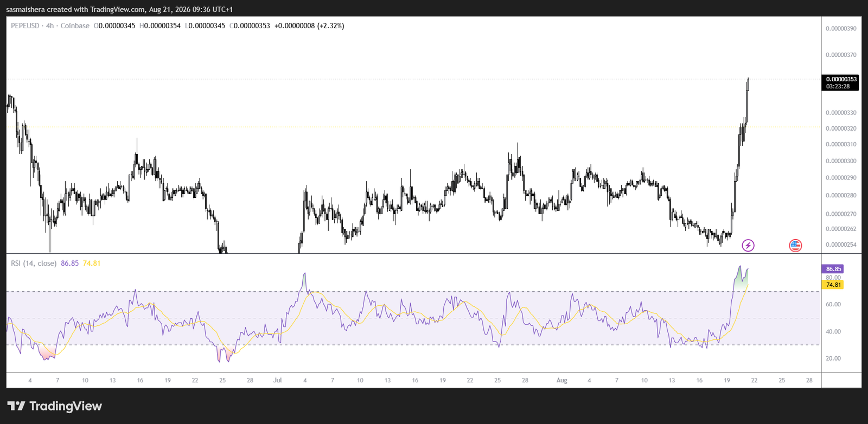868x424 pixels.
Task: Click the 0.00000262 price axis label
Action: 841,229
